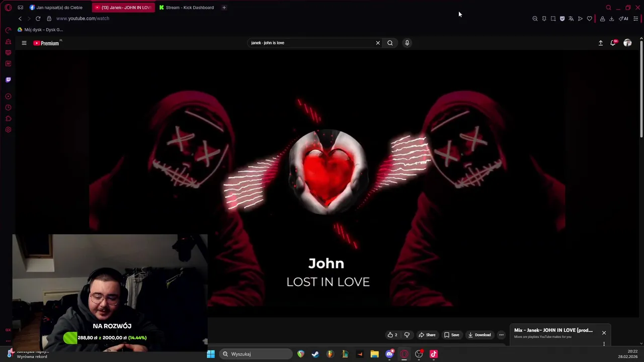Like the video with thumbs up
Viewport: 644px width, 362px height.
392,335
